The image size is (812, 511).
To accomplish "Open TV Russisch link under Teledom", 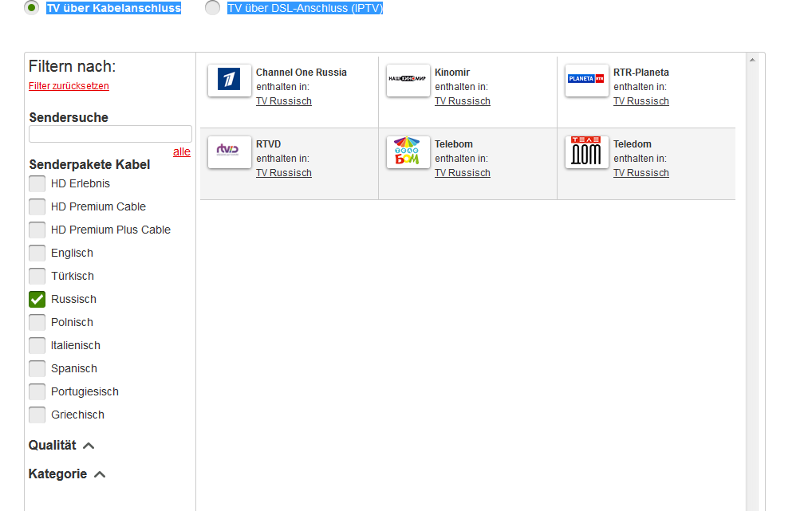I will [x=641, y=173].
